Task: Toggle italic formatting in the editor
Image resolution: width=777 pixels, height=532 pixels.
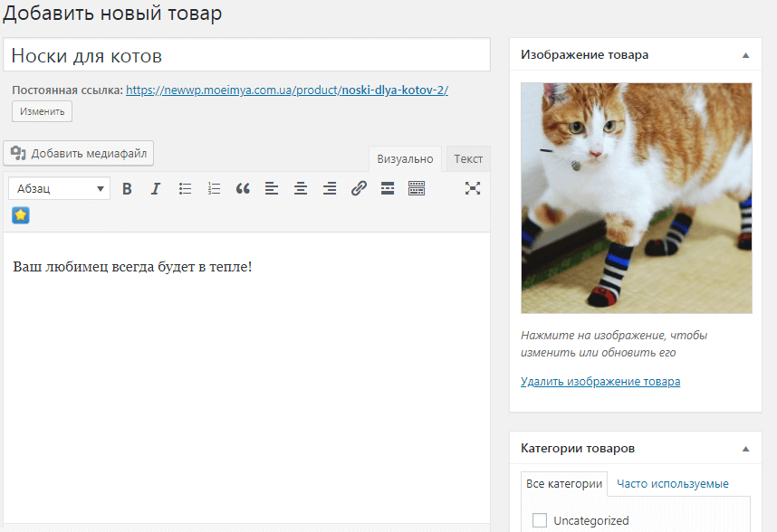Action: (x=156, y=188)
